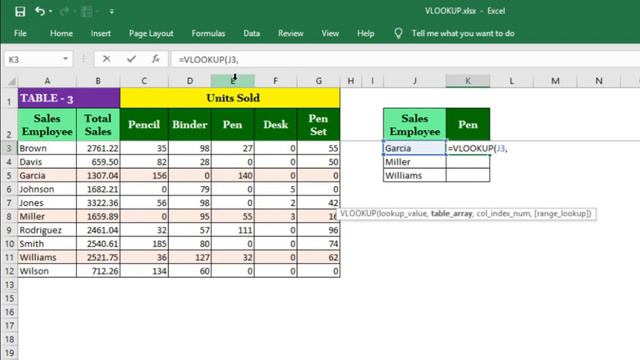Open the Formulas tab
The image size is (640, 360).
click(x=208, y=33)
